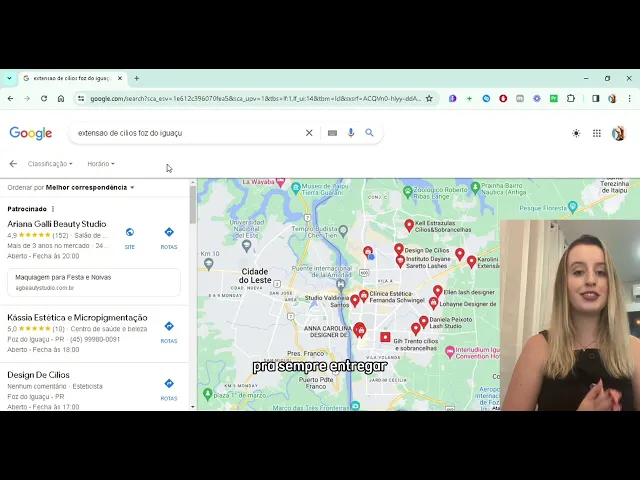Screen dimensions: 640x480
Task: Select the Kell Estrazulas map pin
Action: 409,225
